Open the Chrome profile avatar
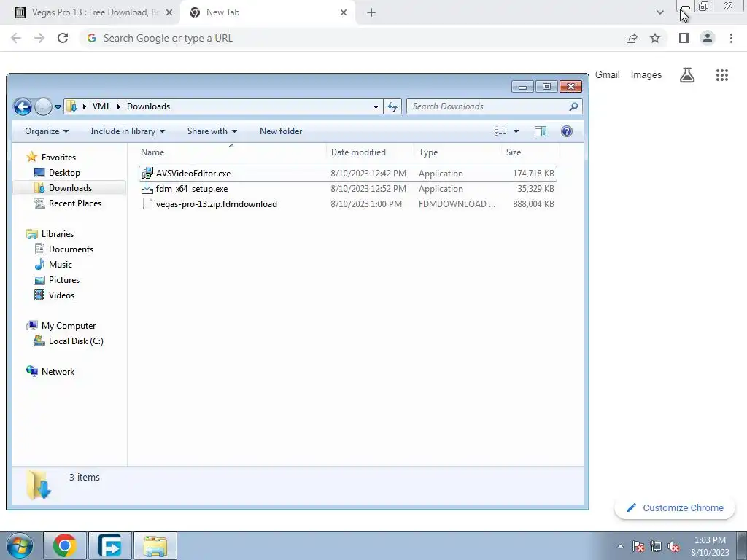The image size is (747, 560). (708, 38)
